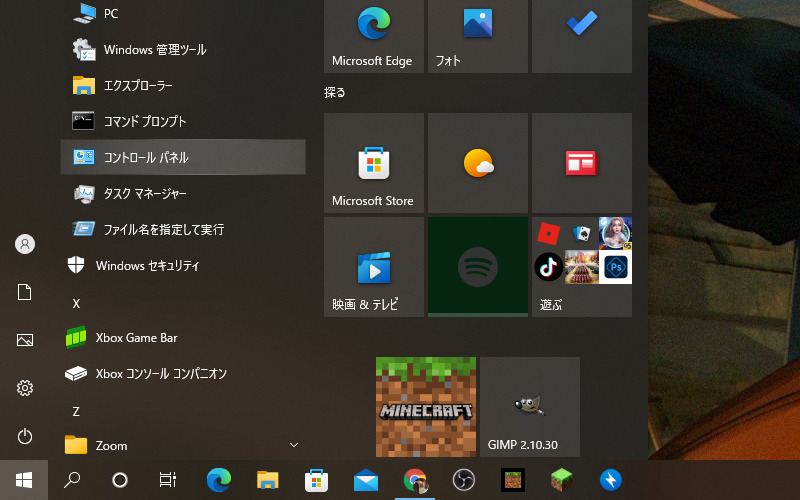Switch to Chrome on the taskbar
The height and width of the screenshot is (500, 800).
415,480
